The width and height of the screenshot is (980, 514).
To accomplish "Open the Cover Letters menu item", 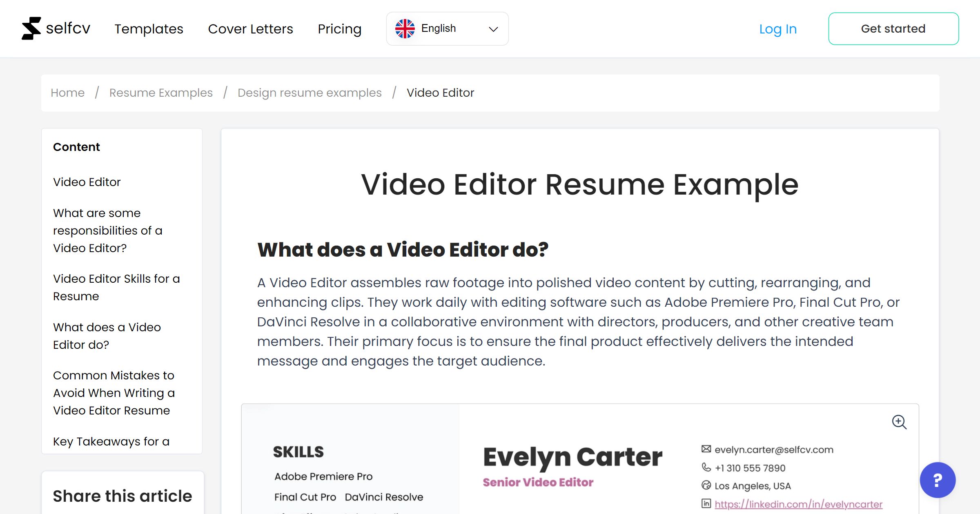I will point(250,29).
